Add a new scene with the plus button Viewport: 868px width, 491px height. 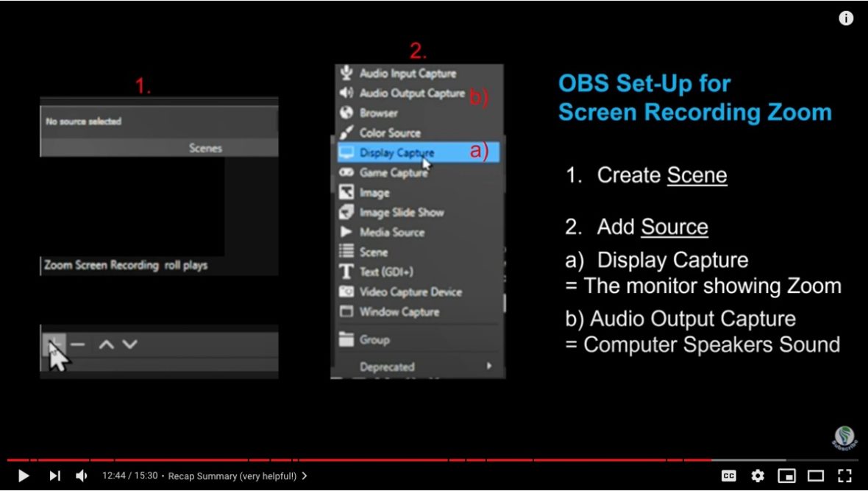click(55, 345)
